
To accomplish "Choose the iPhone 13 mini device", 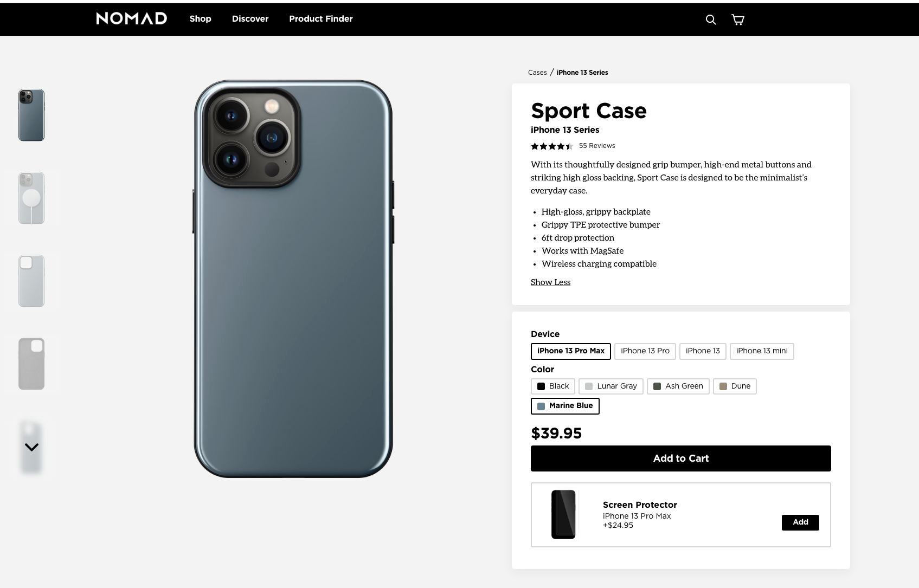I will [x=761, y=351].
